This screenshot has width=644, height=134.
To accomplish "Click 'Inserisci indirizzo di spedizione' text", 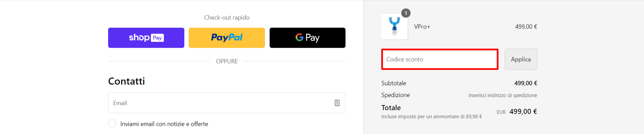I will click(503, 95).
